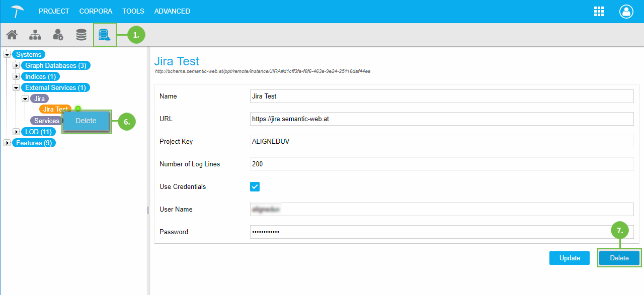
Task: Select the Services tree item
Action: [x=46, y=121]
